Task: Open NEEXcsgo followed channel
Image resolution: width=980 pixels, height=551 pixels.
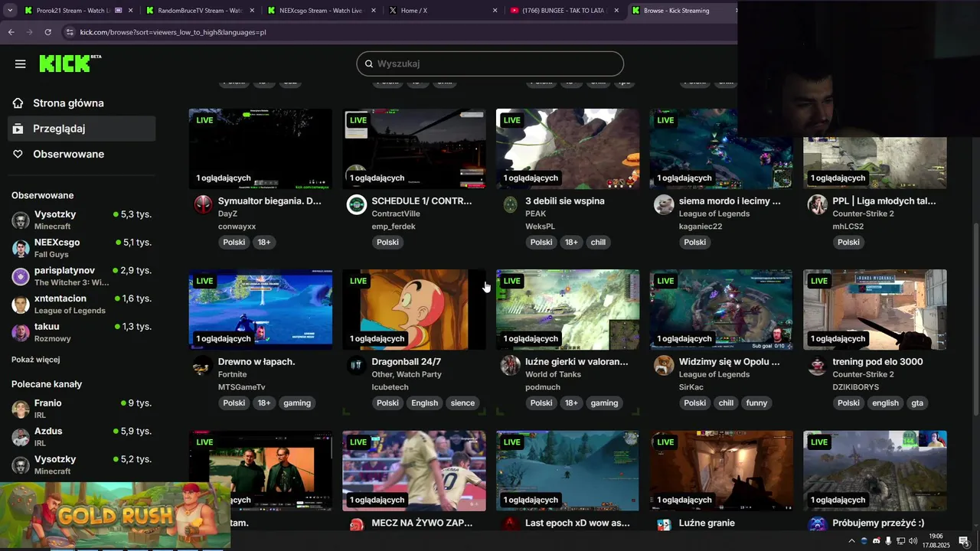Action: pyautogui.click(x=81, y=248)
